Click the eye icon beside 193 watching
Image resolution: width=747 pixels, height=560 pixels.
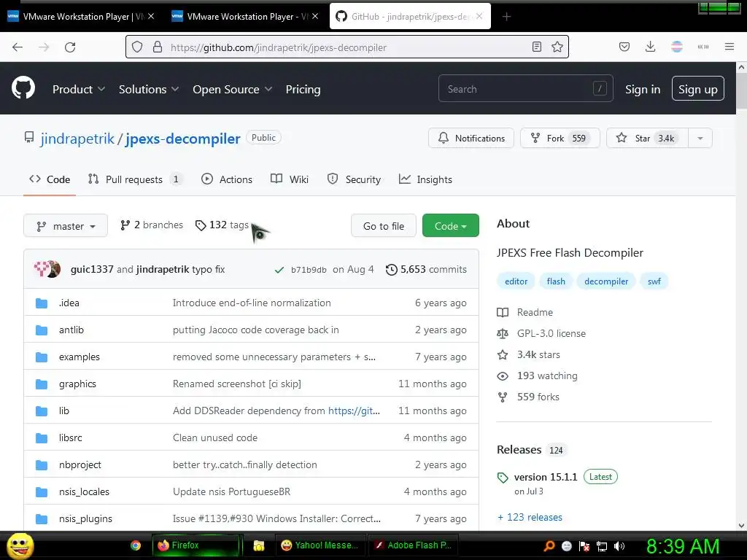coord(503,376)
